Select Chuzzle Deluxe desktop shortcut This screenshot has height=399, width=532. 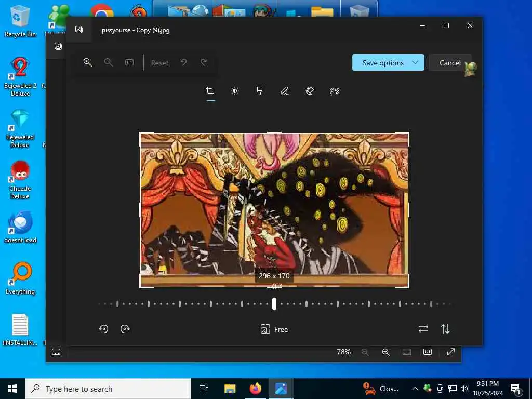coord(20,180)
